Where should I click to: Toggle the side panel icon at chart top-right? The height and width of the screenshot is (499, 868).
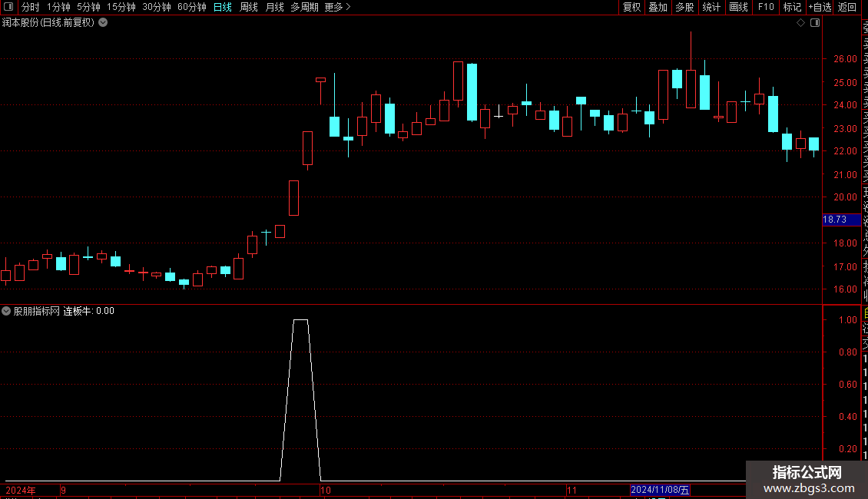click(815, 23)
